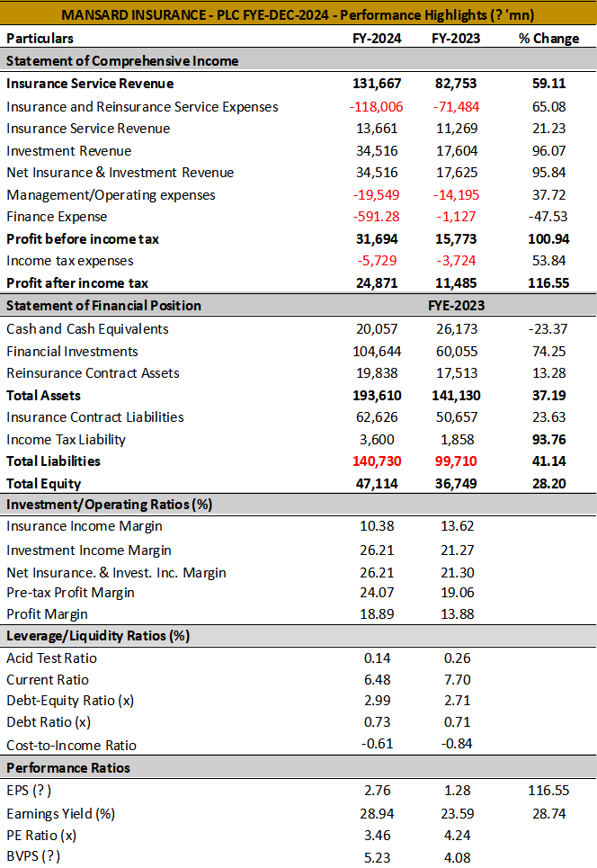Select the FY-2024 column header
Screen dimensions: 597x868
[x=377, y=38]
